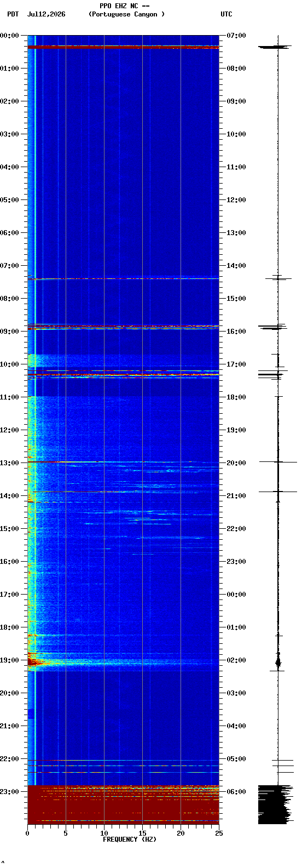Click the '16:00' label on PDT axis

coord(9,562)
